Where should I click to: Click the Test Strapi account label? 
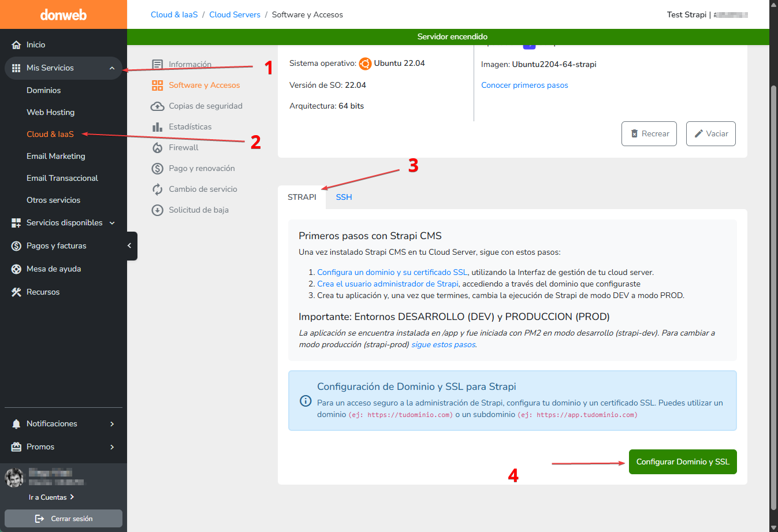pyautogui.click(x=687, y=14)
